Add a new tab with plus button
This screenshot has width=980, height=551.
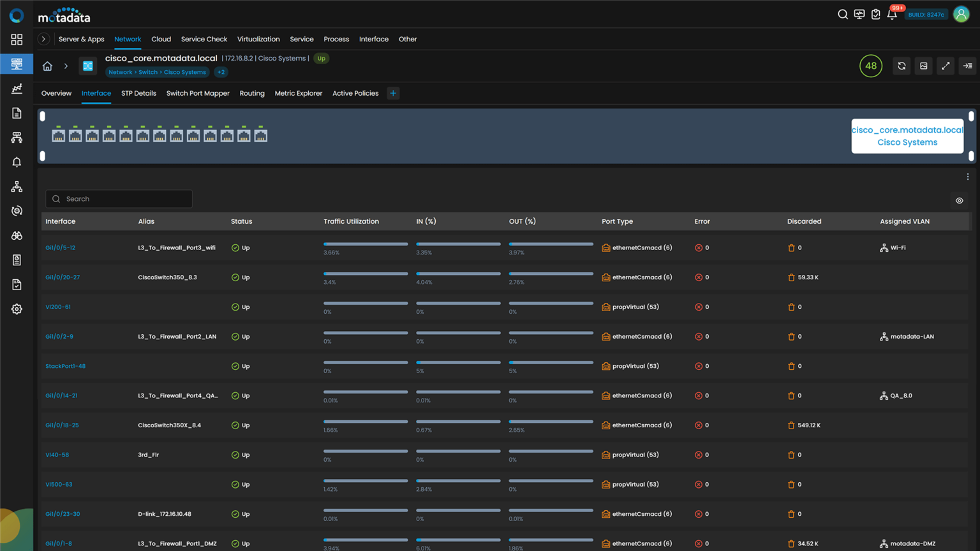(x=393, y=93)
